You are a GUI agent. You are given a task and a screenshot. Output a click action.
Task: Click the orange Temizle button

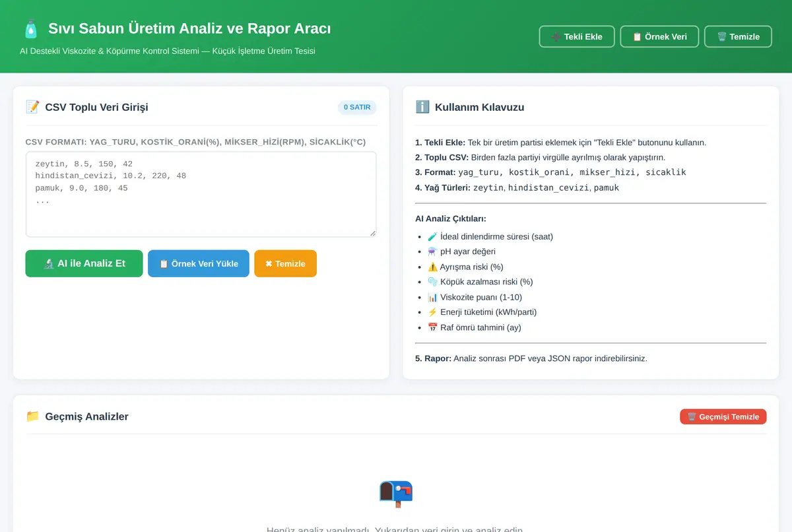(x=285, y=263)
